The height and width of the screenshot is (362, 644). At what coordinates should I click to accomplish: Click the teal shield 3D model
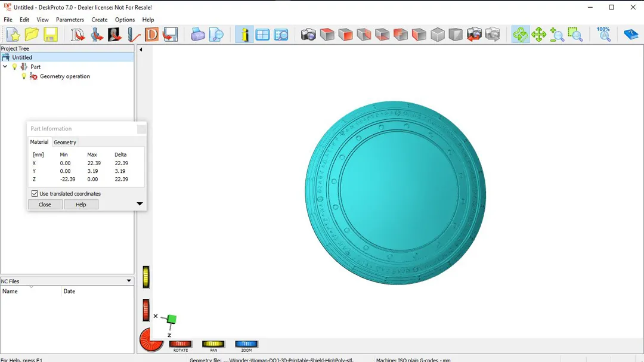point(395,193)
